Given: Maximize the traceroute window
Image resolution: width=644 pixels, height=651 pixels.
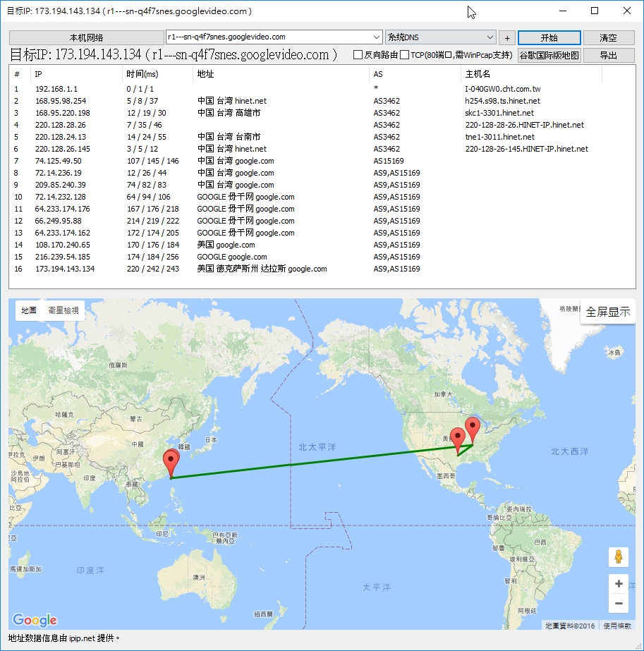Looking at the screenshot, I should click(x=595, y=11).
